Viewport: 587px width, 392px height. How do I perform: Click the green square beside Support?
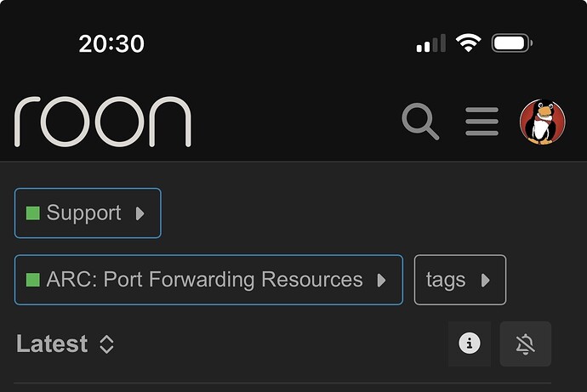(33, 213)
